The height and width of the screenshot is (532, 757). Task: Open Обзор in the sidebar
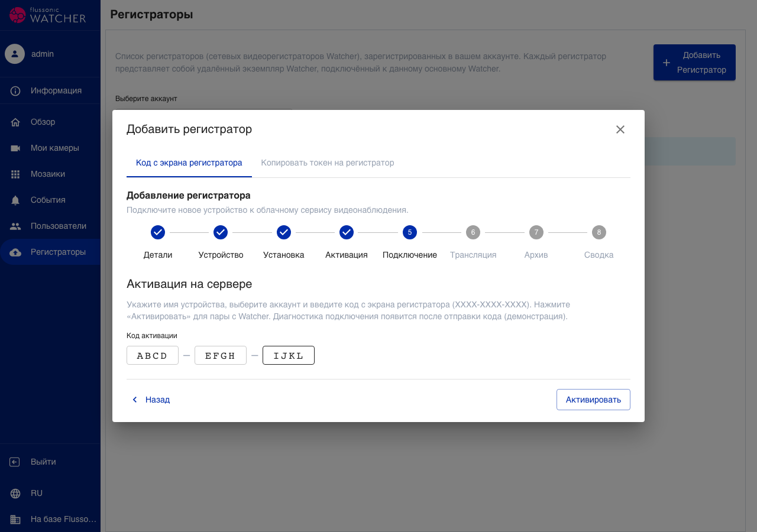click(x=50, y=122)
